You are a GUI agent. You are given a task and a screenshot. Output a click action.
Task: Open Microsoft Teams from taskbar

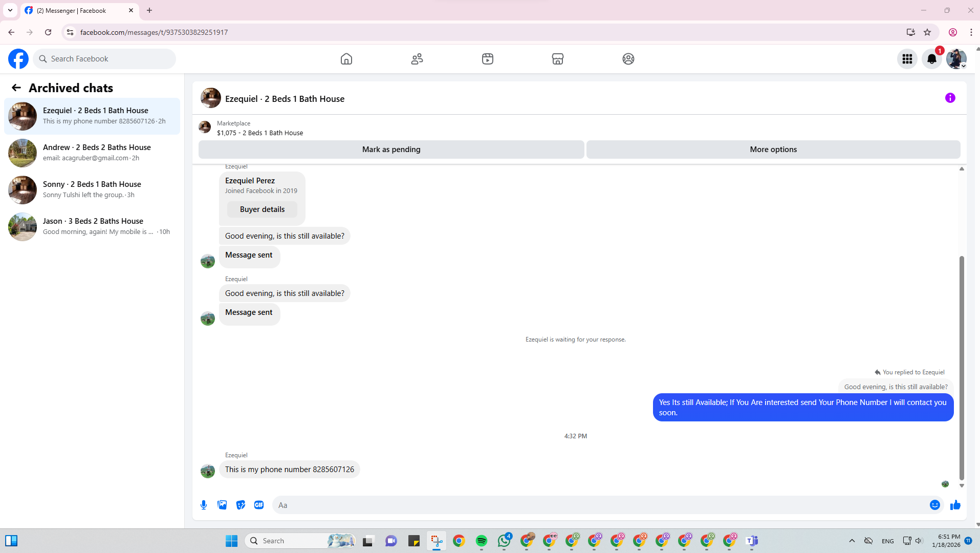(752, 541)
